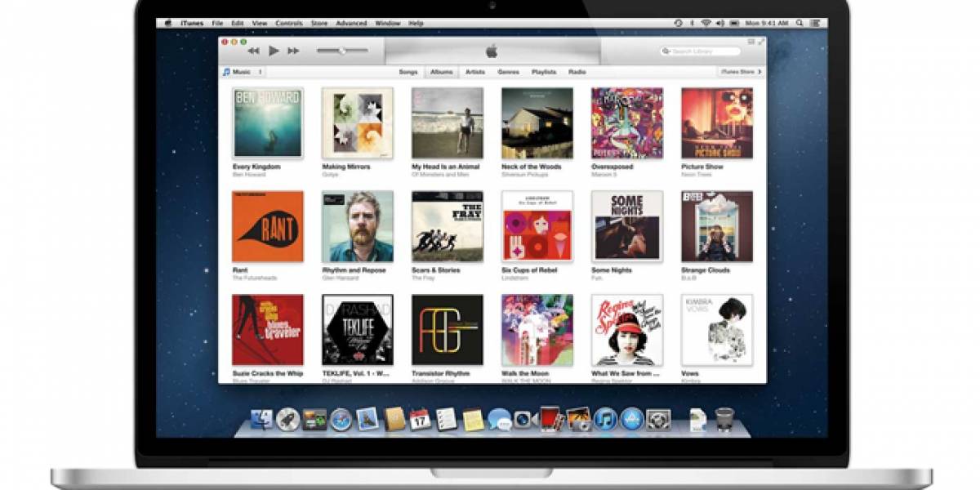Open the Strange Clouds album cover
Image resolution: width=980 pixels, height=490 pixels.
[717, 226]
